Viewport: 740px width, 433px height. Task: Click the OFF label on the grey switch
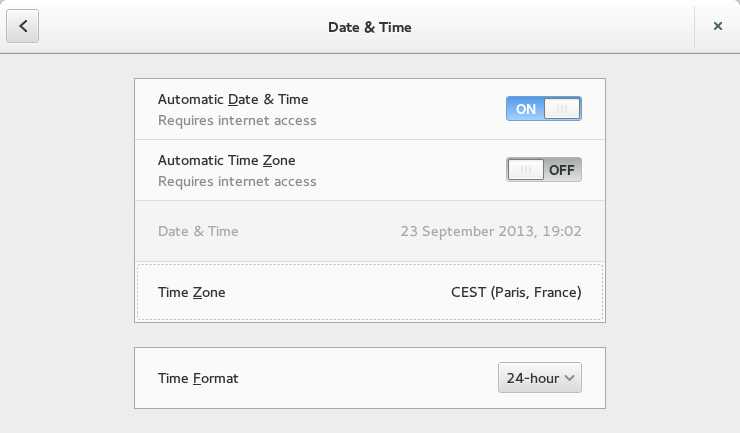click(x=562, y=170)
